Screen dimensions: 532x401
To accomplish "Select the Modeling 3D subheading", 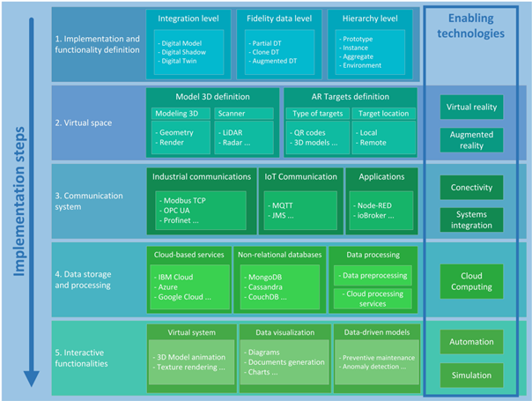I will 181,114.
